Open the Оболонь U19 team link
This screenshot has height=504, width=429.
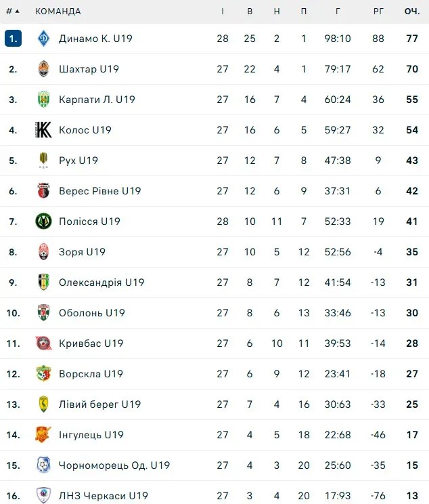pyautogui.click(x=92, y=313)
